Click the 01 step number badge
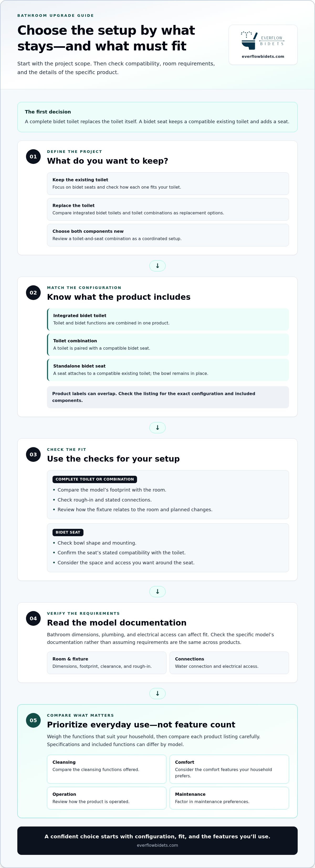The width and height of the screenshot is (315, 868). coord(33,157)
